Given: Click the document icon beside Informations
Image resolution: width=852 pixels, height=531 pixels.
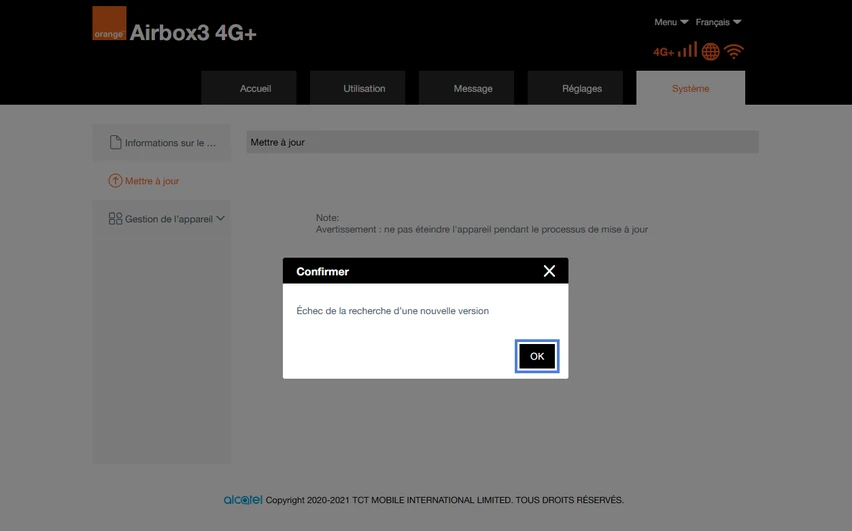Looking at the screenshot, I should click(115, 142).
